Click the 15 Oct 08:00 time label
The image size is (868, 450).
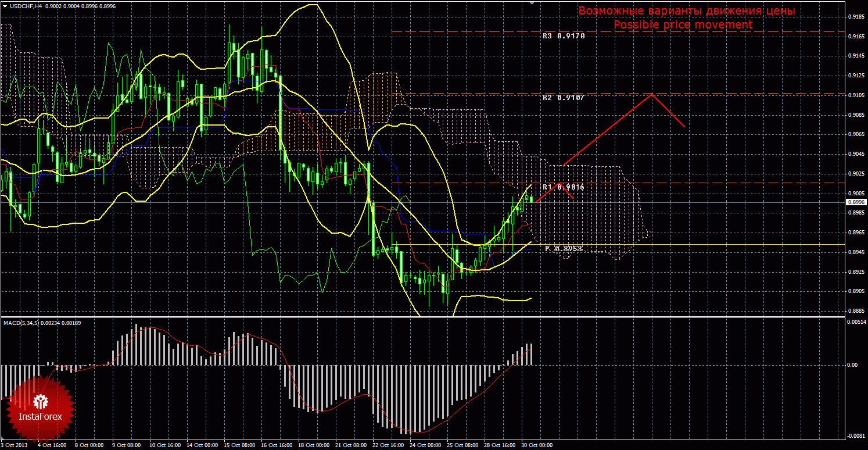click(239, 445)
